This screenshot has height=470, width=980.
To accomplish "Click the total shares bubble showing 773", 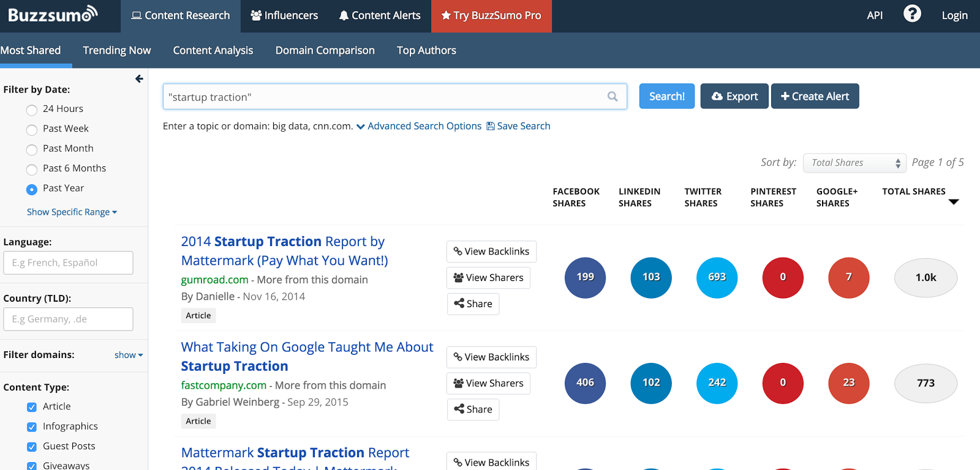I will point(926,383).
